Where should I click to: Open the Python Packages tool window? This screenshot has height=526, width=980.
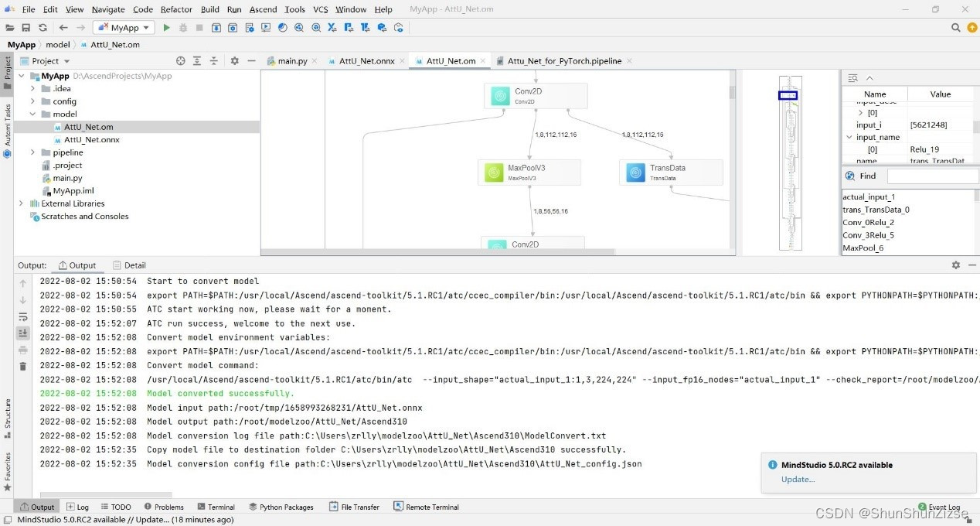[x=281, y=507]
